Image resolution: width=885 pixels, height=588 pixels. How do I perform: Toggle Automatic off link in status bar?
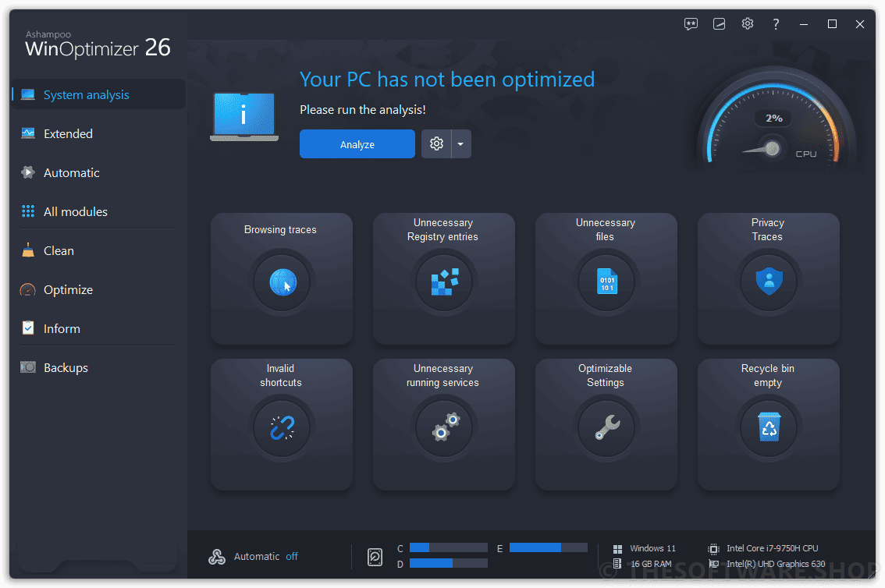(292, 557)
